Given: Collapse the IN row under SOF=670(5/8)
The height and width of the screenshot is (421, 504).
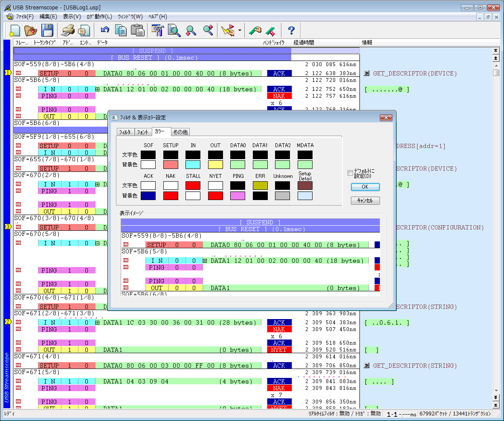Looking at the screenshot, I should 97,243.
